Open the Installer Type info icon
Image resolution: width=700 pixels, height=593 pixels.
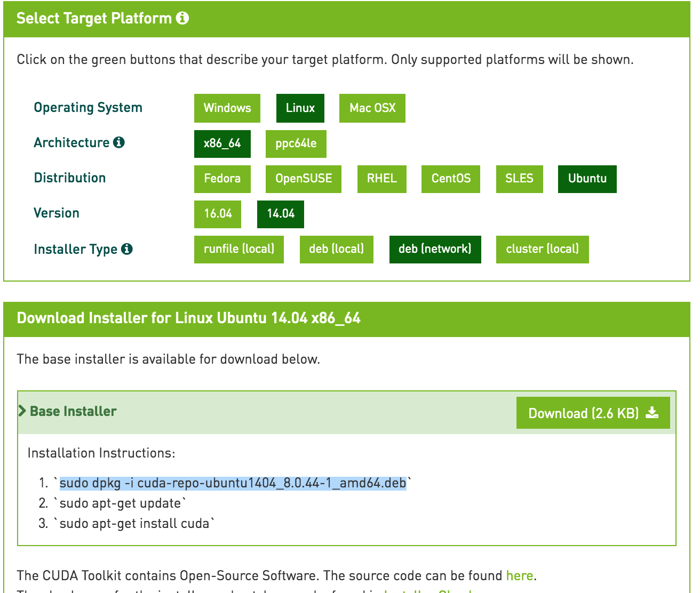point(127,249)
